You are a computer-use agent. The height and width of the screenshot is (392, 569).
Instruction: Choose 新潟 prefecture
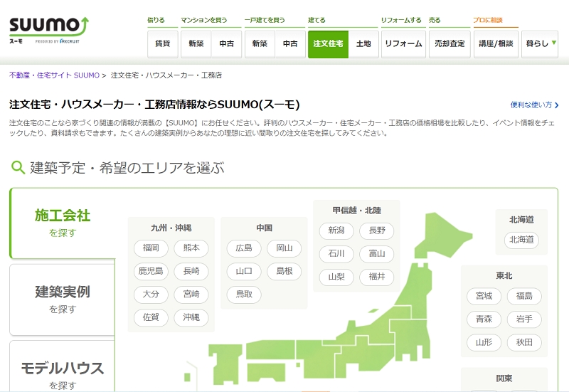pos(336,231)
